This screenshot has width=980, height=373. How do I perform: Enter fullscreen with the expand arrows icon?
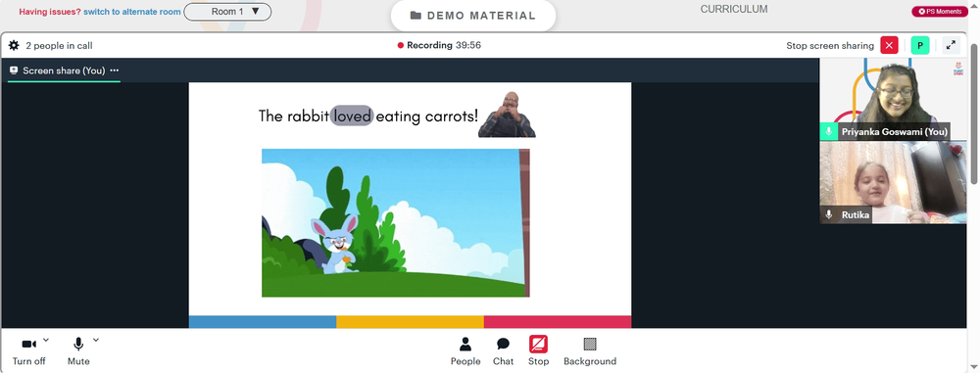tap(951, 46)
